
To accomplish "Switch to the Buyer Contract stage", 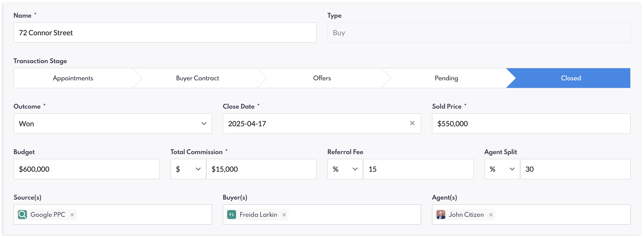I will [x=198, y=78].
